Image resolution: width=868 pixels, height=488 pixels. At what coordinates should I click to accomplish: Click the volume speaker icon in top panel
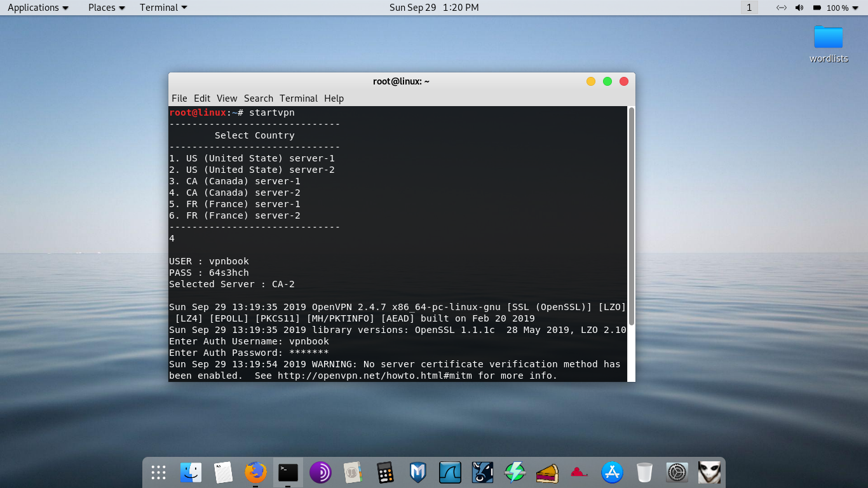pyautogui.click(x=799, y=8)
